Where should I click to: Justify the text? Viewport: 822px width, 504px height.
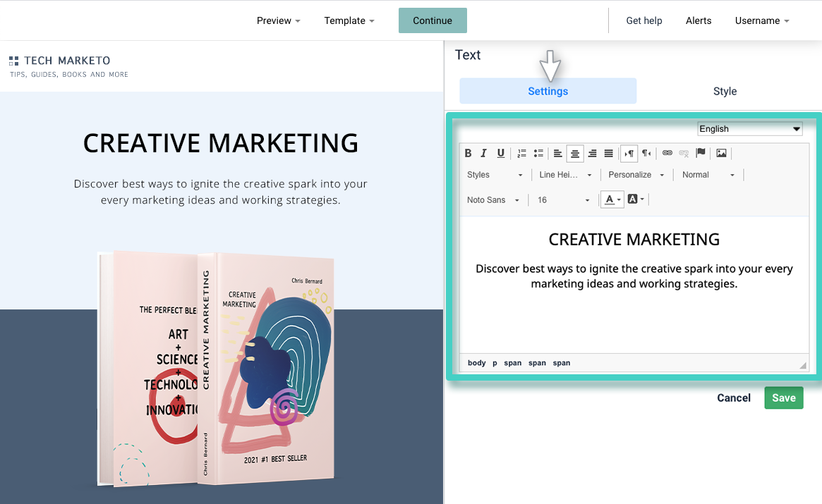coord(609,153)
